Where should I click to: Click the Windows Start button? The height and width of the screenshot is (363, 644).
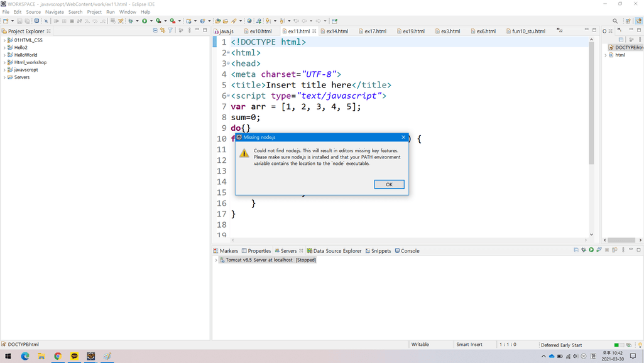[x=8, y=356]
